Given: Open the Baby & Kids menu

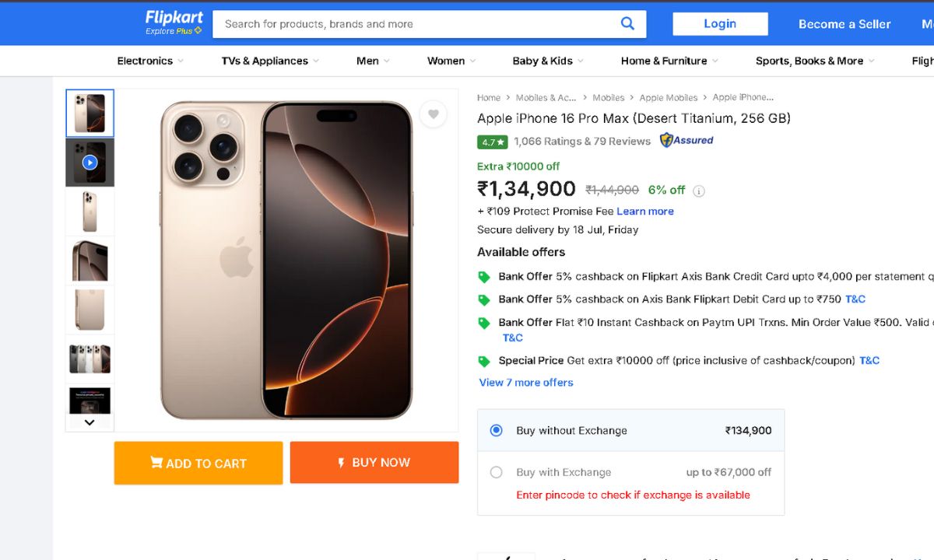Looking at the screenshot, I should click(x=547, y=61).
